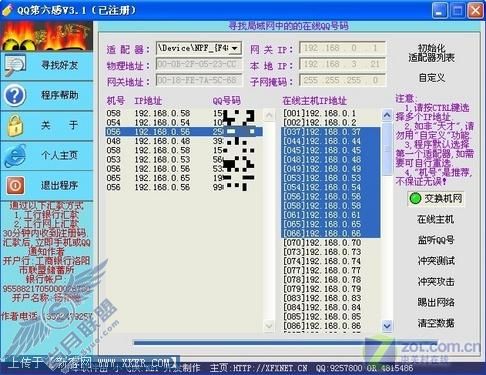Screen dimensions: 486x375
Task: Click the 冲突测试 button
Action: coord(436,261)
